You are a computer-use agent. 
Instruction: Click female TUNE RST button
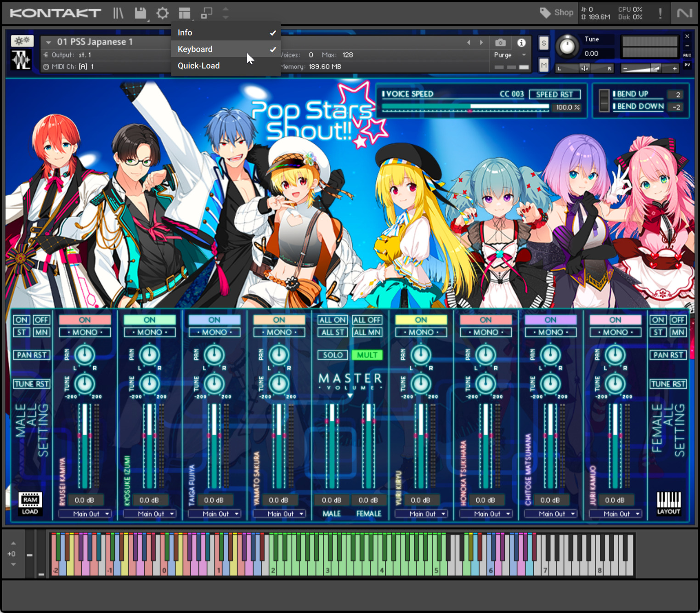click(668, 384)
